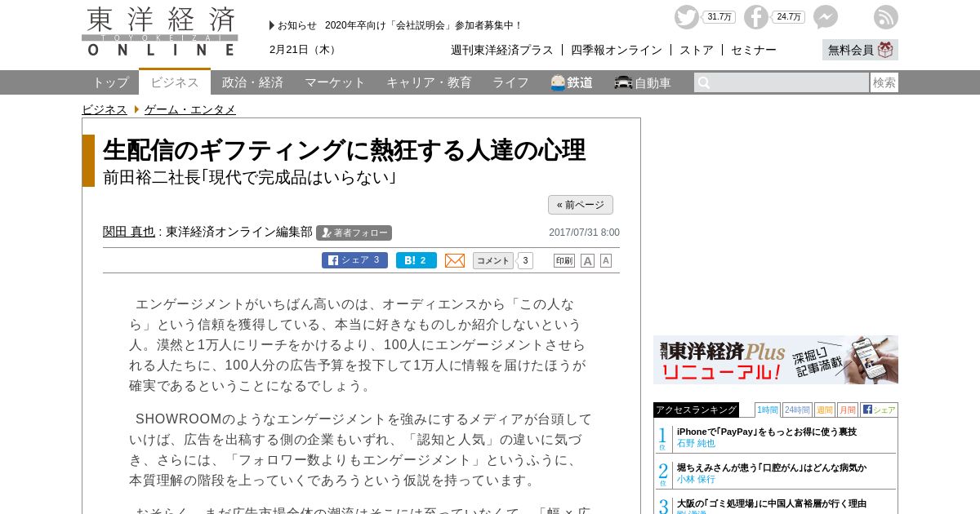The height and width of the screenshot is (514, 980).
Task: Click the 印刷 print button
Action: pos(564,260)
